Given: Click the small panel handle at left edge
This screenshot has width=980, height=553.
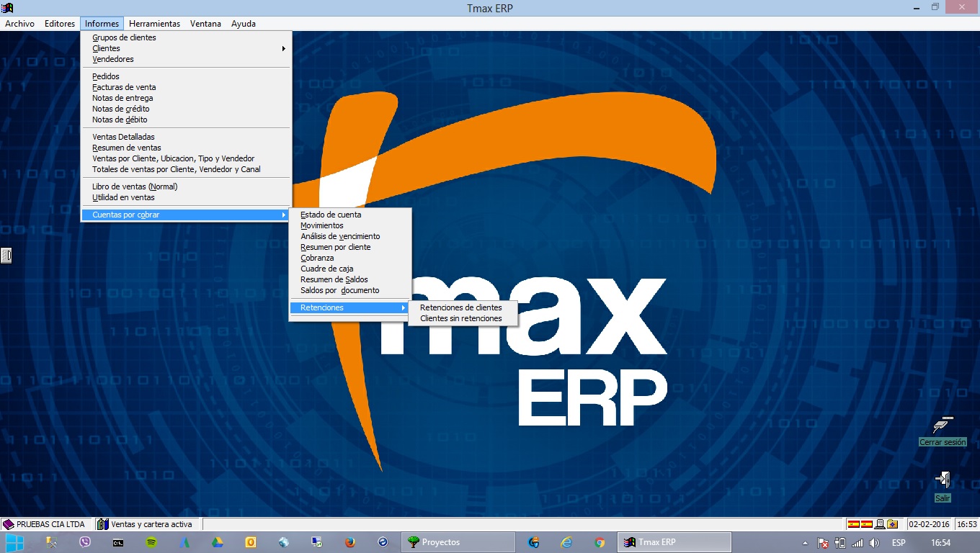Looking at the screenshot, I should pos(6,256).
